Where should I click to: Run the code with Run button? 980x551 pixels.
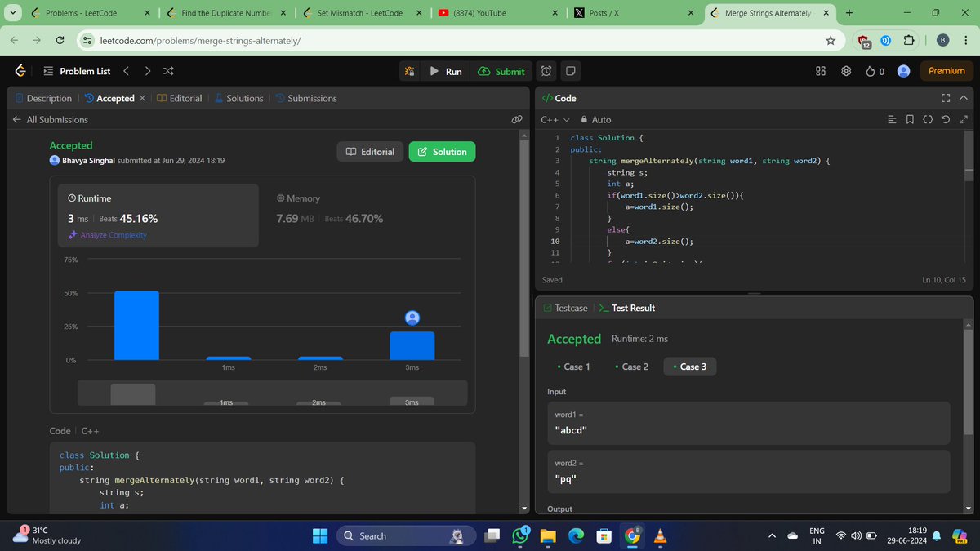446,71
